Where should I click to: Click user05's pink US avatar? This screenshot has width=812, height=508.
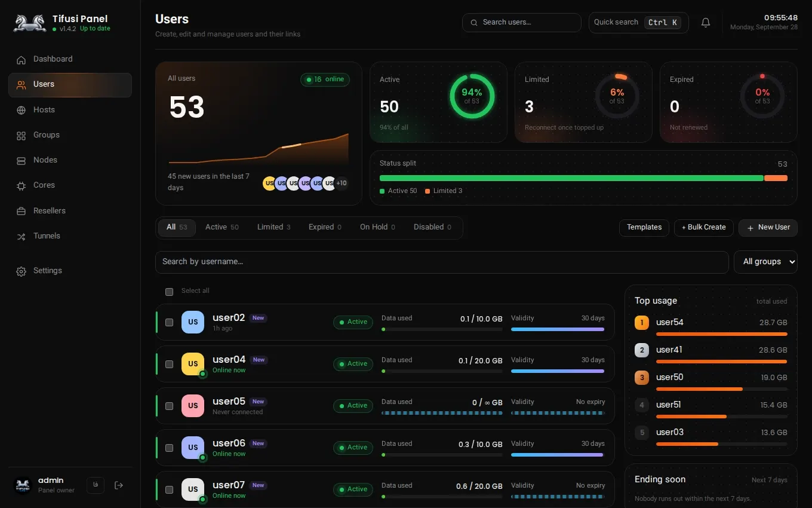pyautogui.click(x=193, y=406)
